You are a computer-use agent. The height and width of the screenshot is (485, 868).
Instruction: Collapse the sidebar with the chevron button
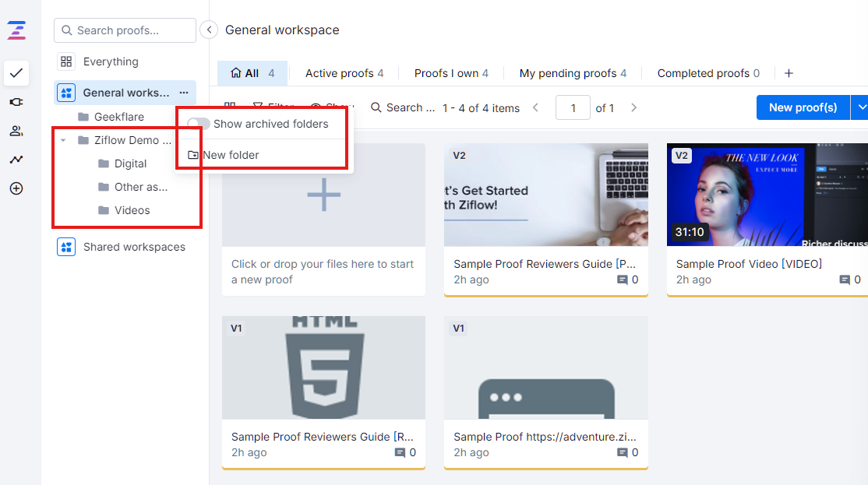pos(209,30)
